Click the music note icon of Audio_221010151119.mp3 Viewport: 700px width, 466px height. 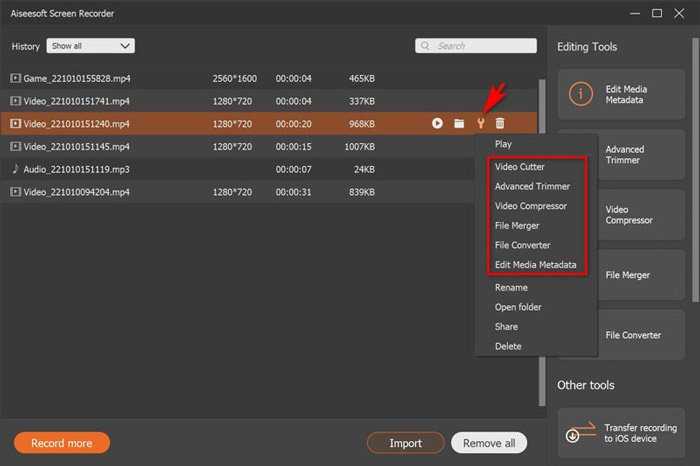(x=16, y=169)
